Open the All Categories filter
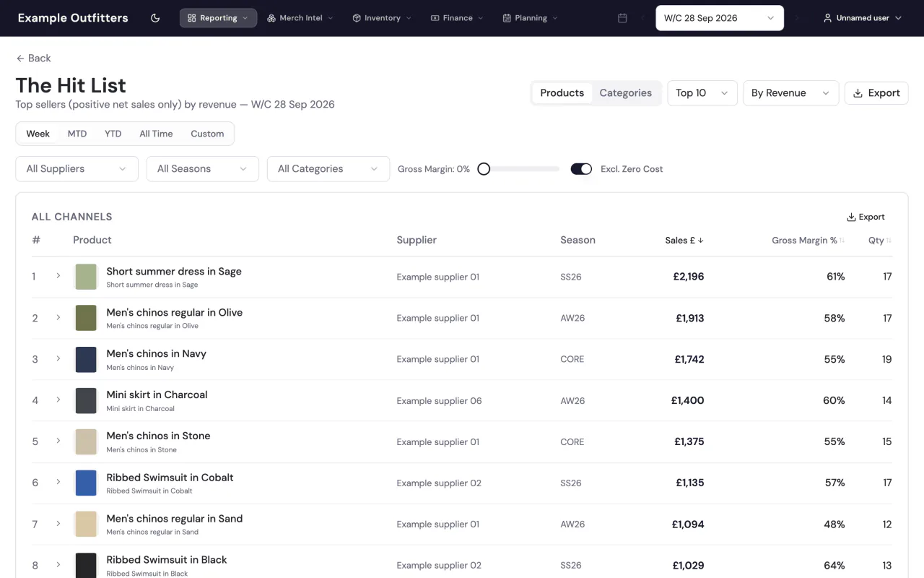Viewport: 924px width, 578px height. [328, 169]
